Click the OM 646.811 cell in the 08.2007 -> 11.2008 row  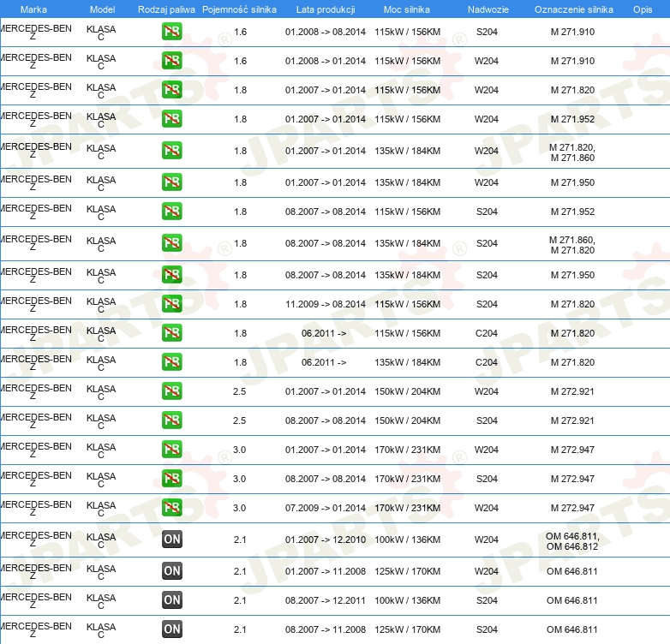pyautogui.click(x=572, y=629)
